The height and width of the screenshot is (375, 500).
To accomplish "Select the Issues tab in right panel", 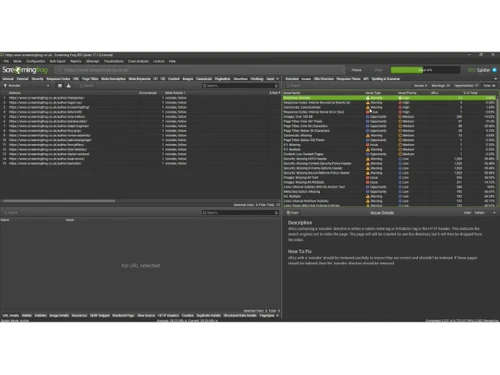I will coord(306,79).
